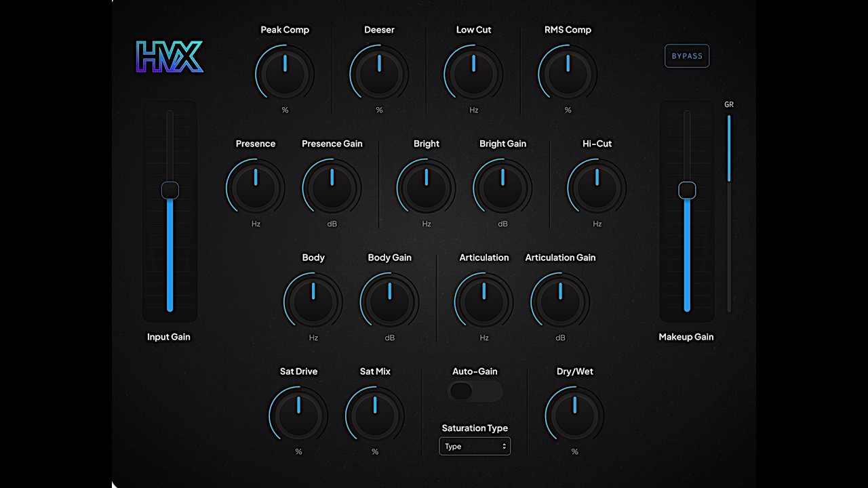Screen dimensions: 868x488
Task: Click the HVX logo
Action: tap(170, 57)
